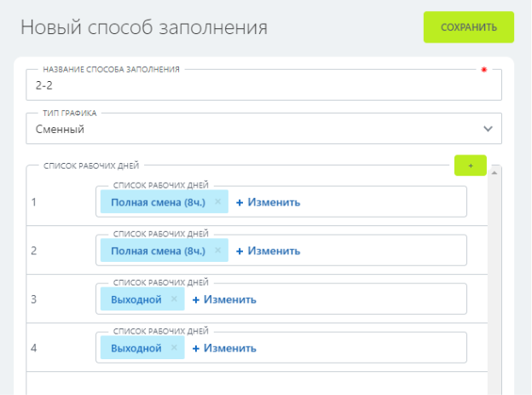Add a working day with green plus button
This screenshot has width=532, height=395.
[471, 165]
